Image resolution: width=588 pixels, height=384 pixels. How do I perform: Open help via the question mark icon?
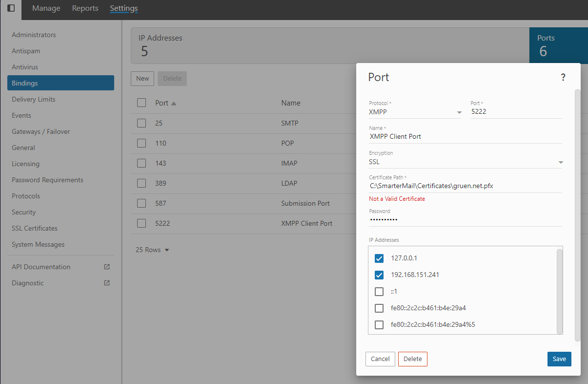[x=563, y=77]
